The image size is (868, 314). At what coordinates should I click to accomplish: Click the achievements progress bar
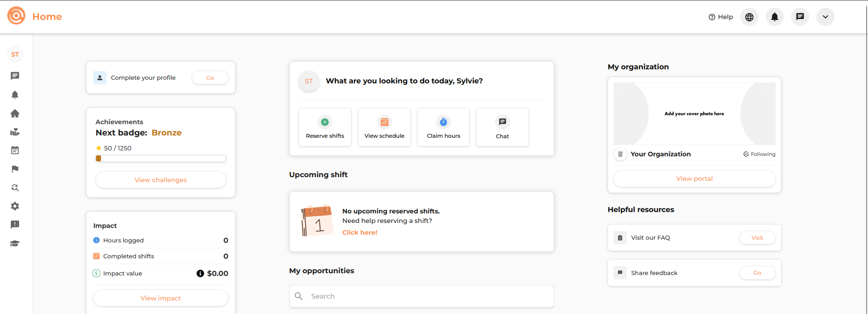click(161, 159)
